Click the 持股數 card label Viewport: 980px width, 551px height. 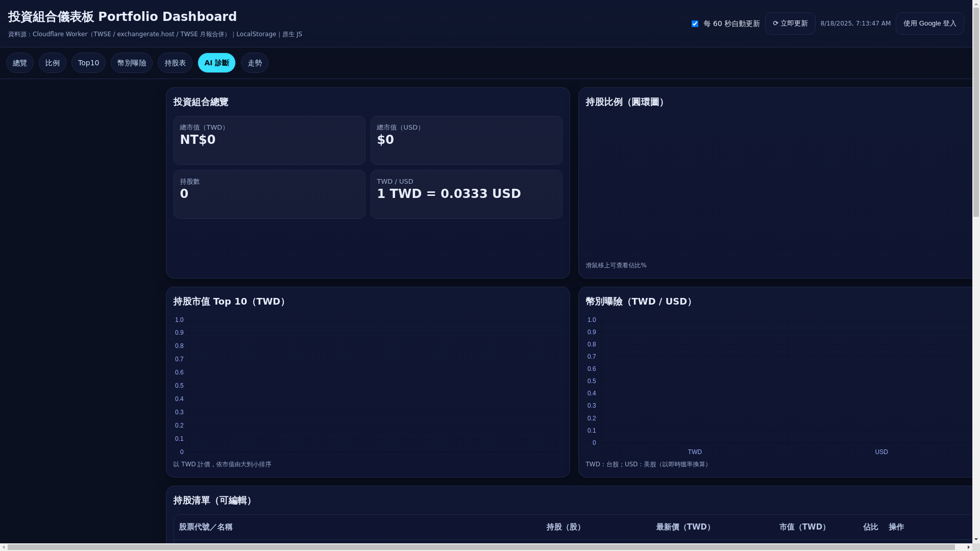click(190, 182)
